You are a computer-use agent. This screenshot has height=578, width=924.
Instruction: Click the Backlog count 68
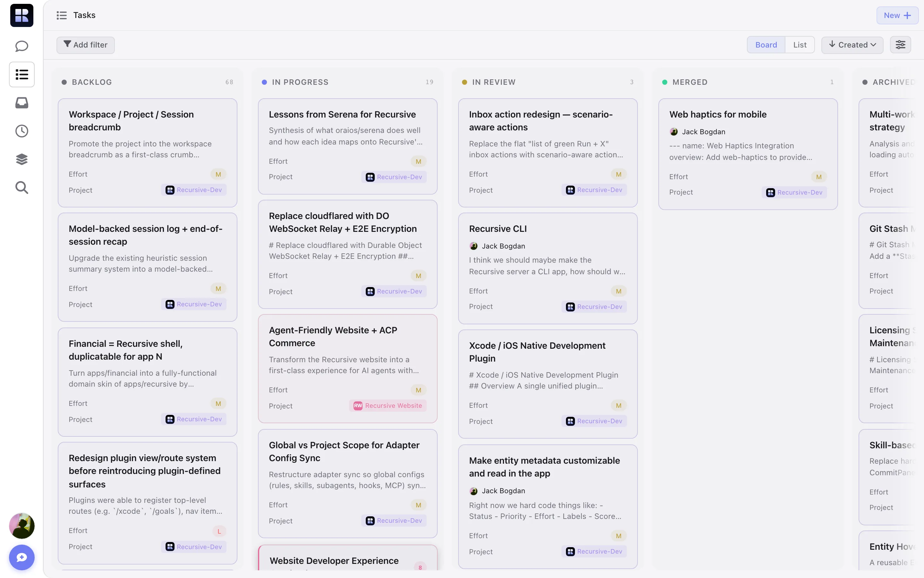[x=229, y=82]
